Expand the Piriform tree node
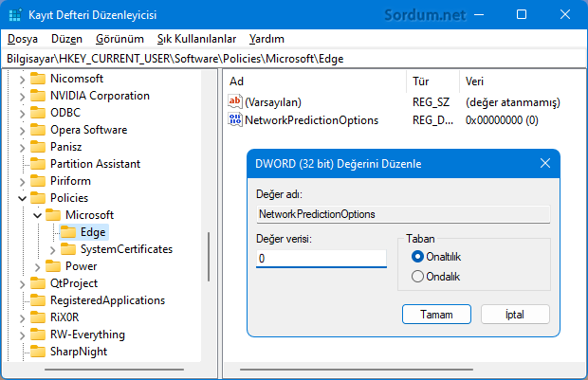 pos(22,181)
